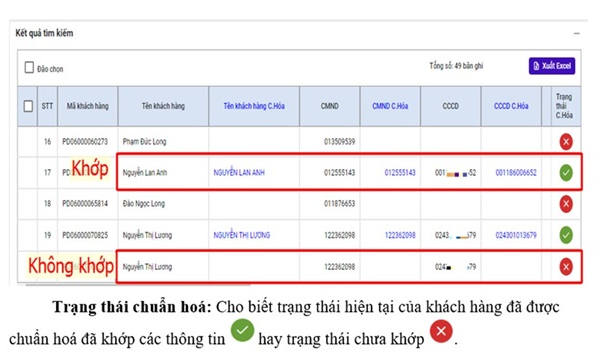Click row number 19
The width and height of the screenshot is (606, 364).
click(47, 235)
